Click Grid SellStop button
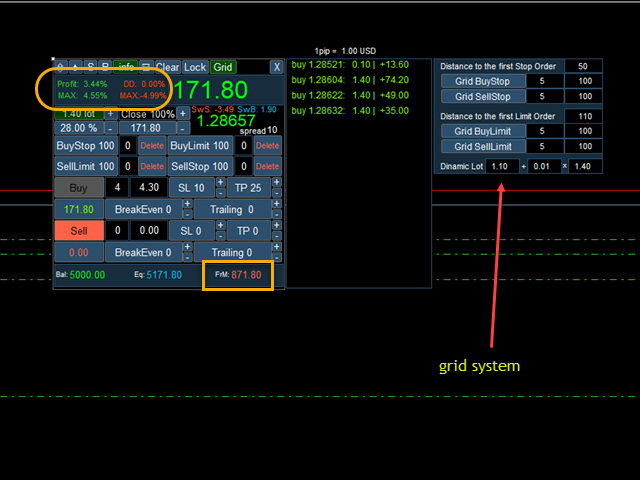 (483, 96)
